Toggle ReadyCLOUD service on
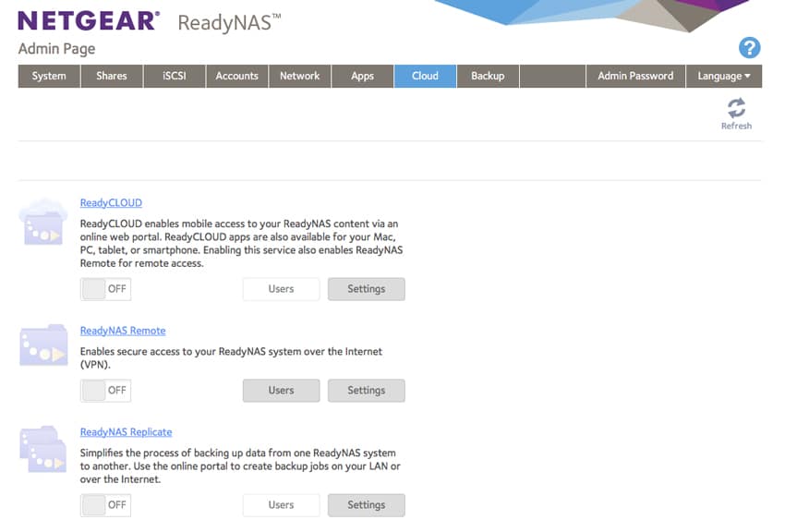This screenshot has height=532, width=785. [105, 289]
